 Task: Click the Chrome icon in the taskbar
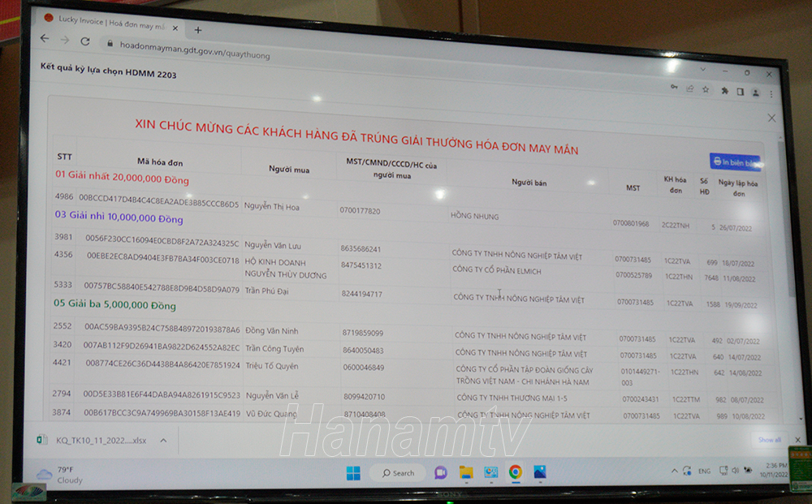515,472
